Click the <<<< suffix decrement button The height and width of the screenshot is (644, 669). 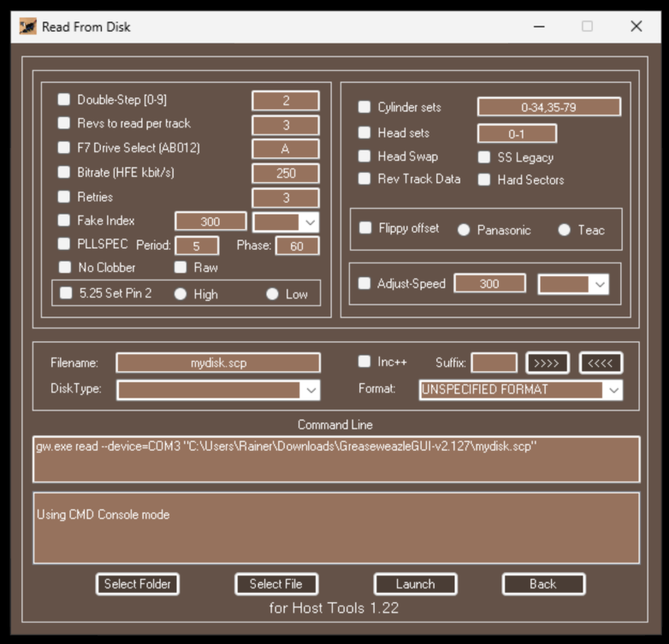[601, 363]
